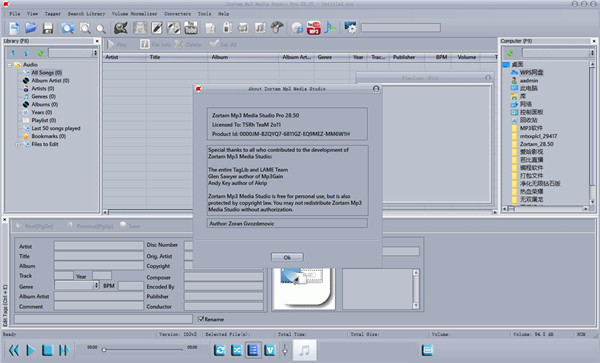Viewport: 600px width, 363px height.
Task: Click the small magnifier toolbar icon
Action: point(101,29)
